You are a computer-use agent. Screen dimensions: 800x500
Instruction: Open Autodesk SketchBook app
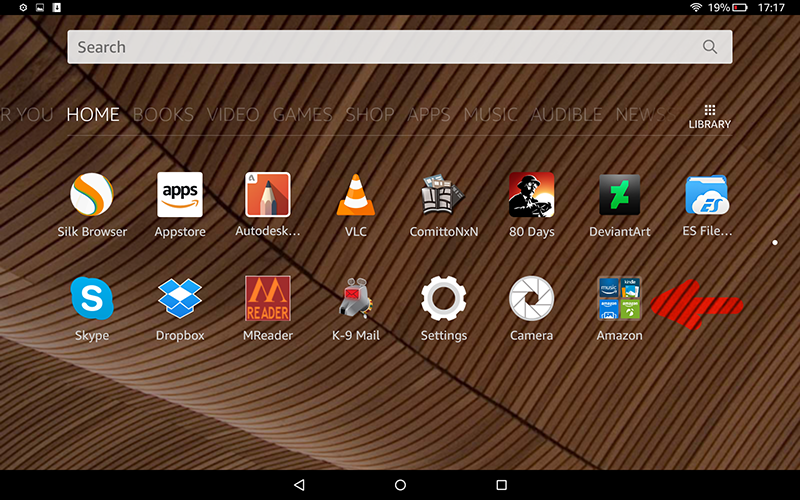[268, 195]
